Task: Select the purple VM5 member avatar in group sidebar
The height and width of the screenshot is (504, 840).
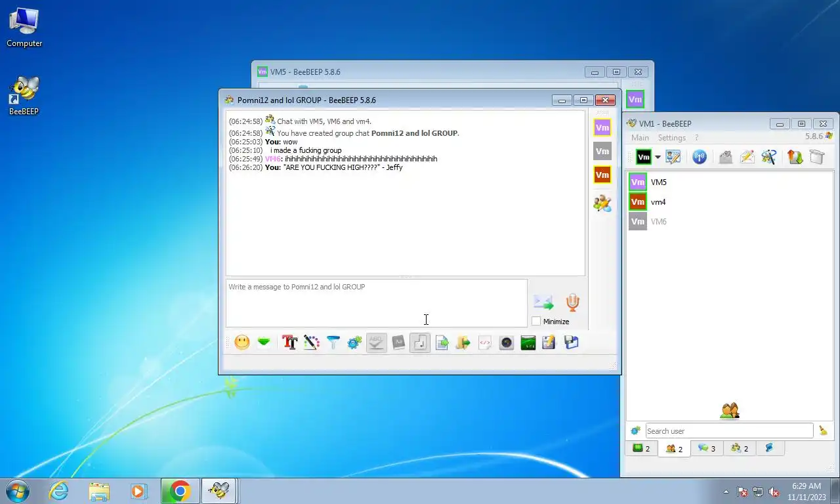Action: 602,127
